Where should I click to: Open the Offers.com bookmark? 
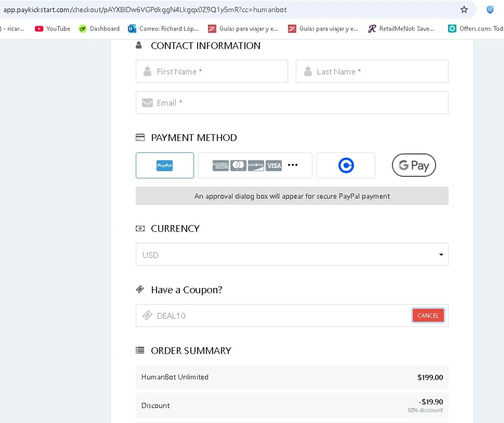(475, 29)
